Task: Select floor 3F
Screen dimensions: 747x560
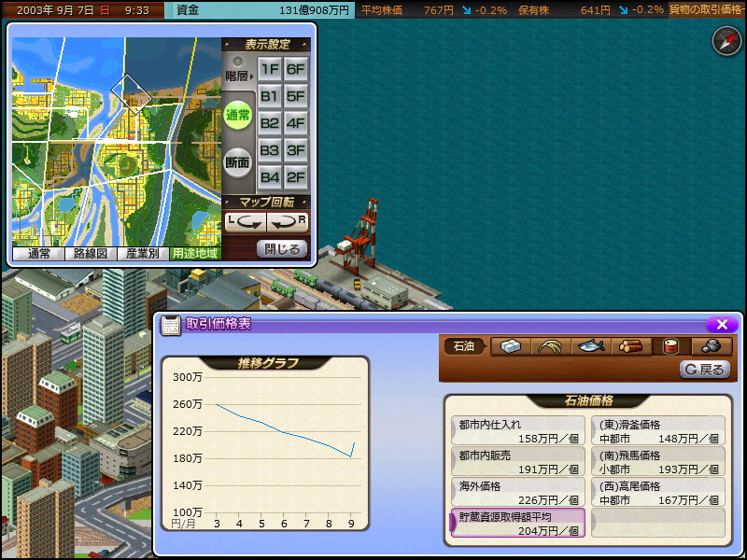Action: coord(295,150)
